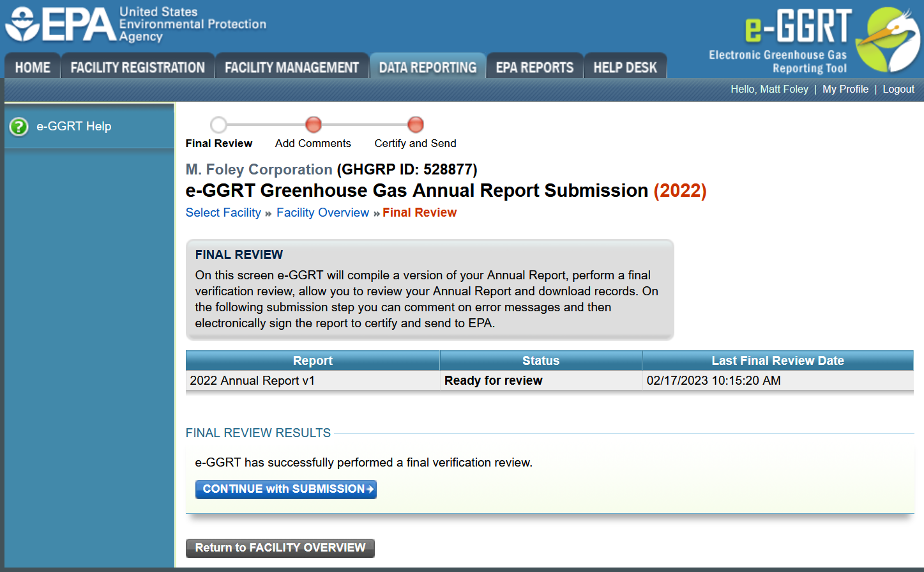Click the successful verification review message
Screen dimensions: 924x572
[363, 462]
